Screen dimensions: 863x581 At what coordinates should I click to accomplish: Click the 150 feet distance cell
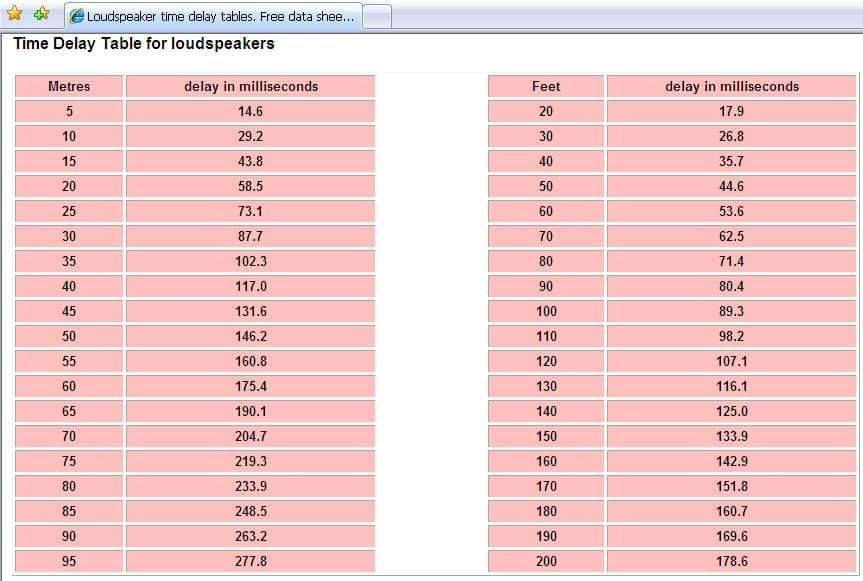[546, 437]
